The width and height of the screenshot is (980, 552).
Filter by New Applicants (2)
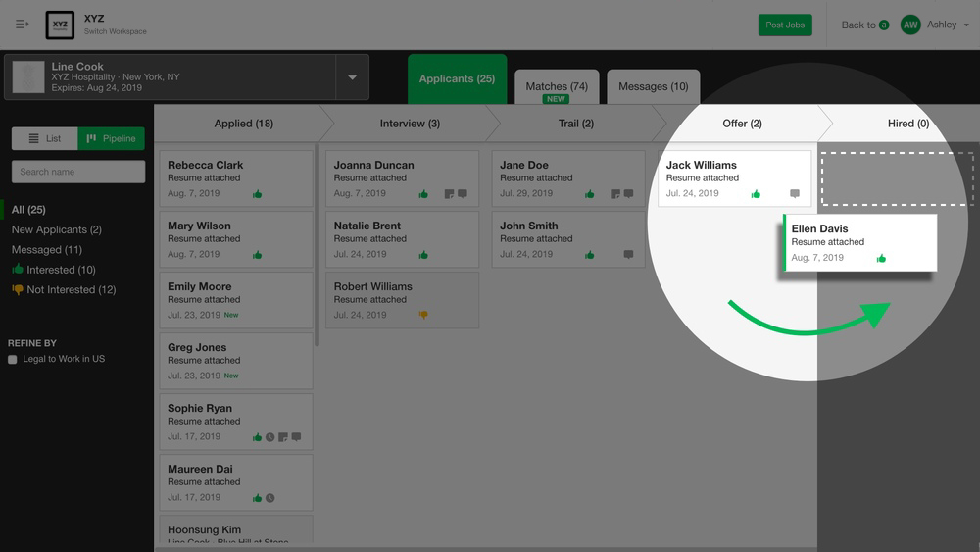(56, 229)
